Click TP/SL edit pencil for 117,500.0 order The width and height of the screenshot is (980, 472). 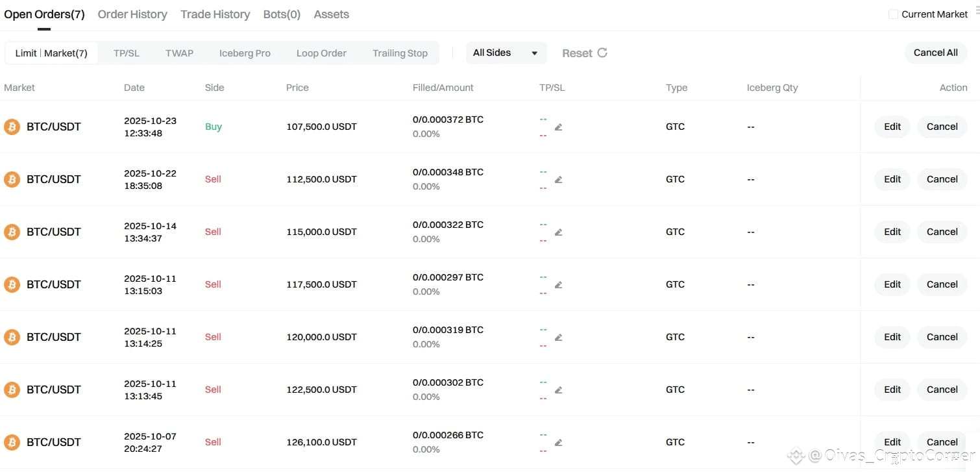coord(558,285)
